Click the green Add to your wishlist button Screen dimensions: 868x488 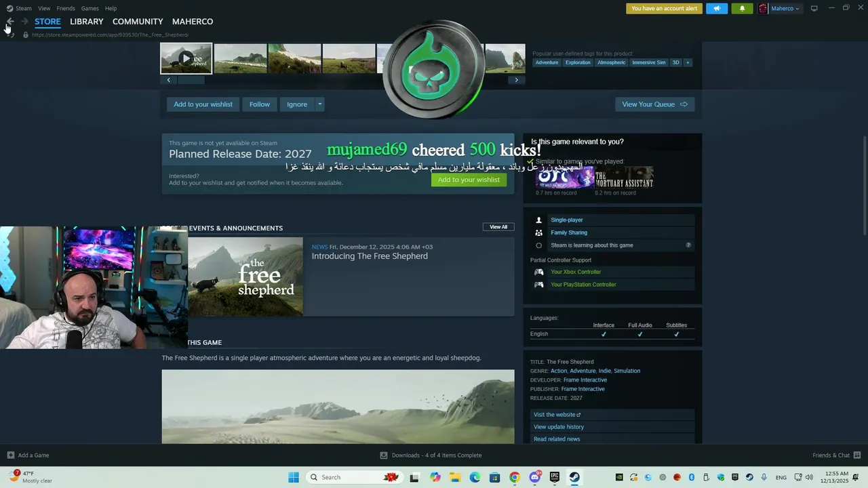pyautogui.click(x=469, y=180)
